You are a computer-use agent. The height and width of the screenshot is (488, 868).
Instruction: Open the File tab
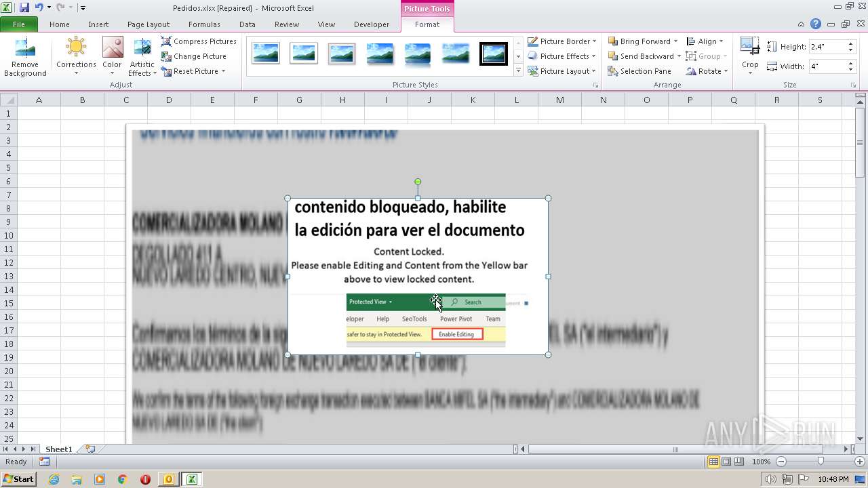pyautogui.click(x=19, y=24)
